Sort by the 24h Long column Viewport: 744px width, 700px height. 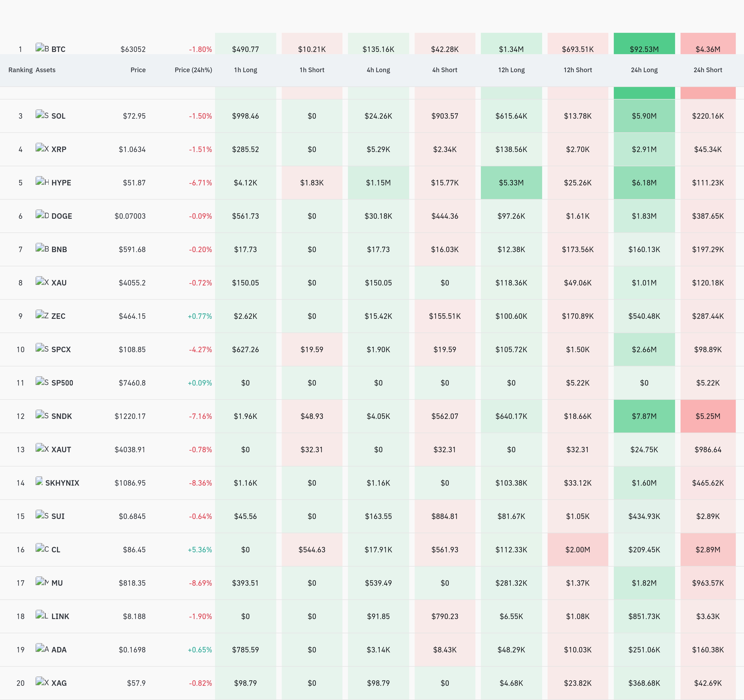[x=644, y=70]
